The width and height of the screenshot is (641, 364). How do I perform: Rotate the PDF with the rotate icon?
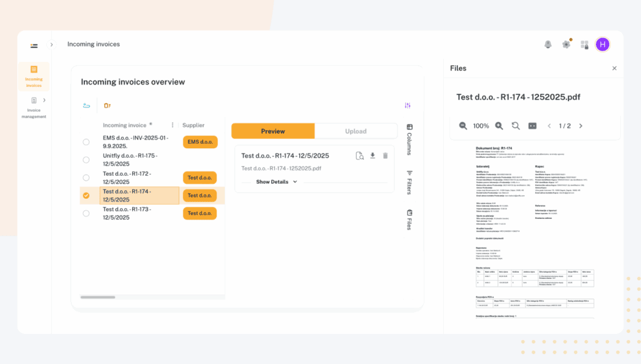pos(515,125)
